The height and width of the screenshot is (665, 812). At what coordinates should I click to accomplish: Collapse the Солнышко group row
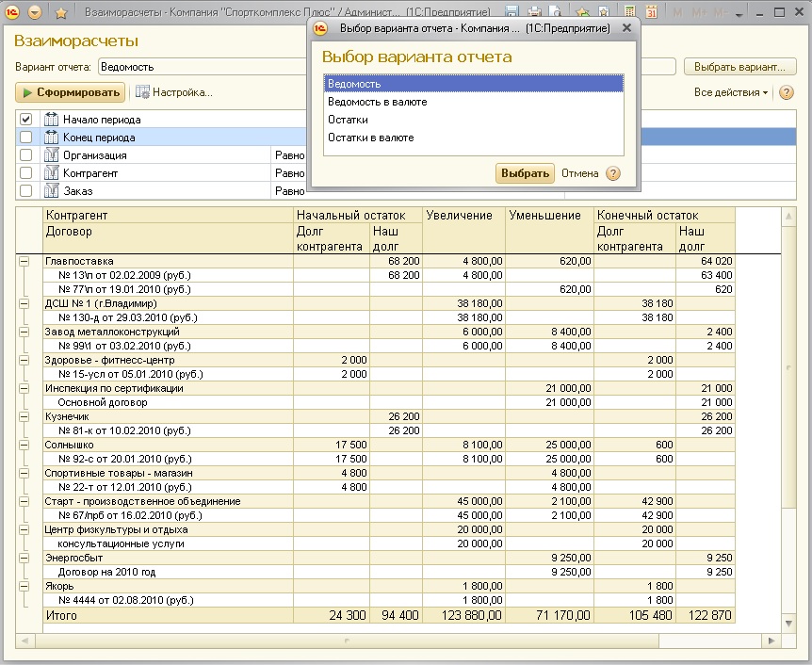point(24,445)
